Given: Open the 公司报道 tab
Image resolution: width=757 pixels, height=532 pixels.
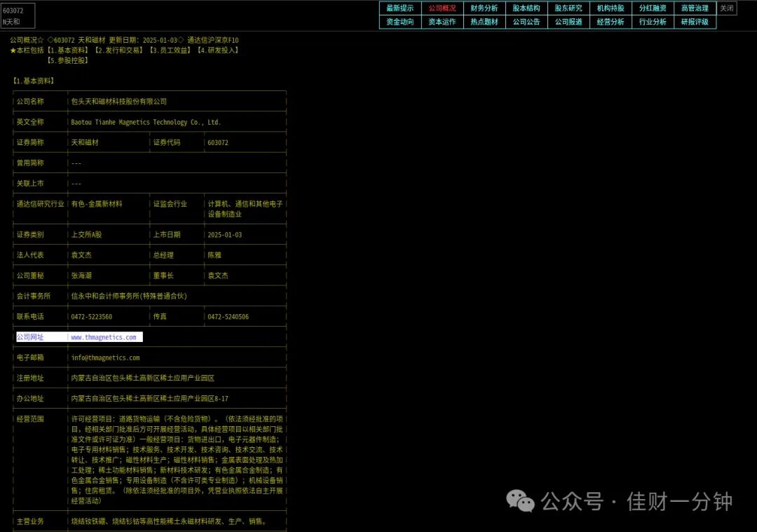Looking at the screenshot, I should [x=568, y=22].
